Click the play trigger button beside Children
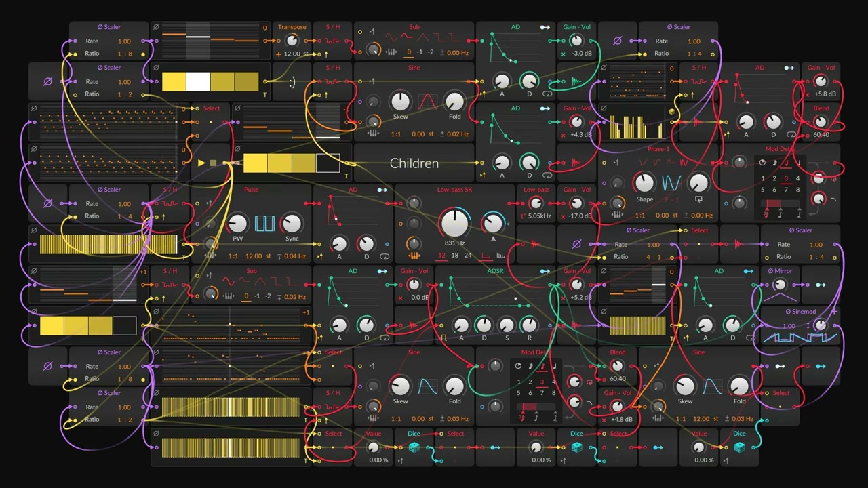This screenshot has height=488, width=868. [201, 163]
